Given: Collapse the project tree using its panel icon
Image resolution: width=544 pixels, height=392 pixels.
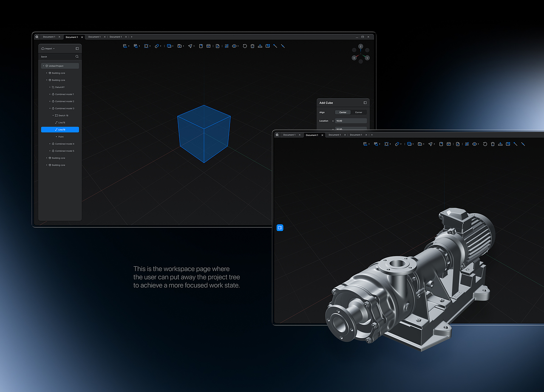Looking at the screenshot, I should click(x=77, y=48).
